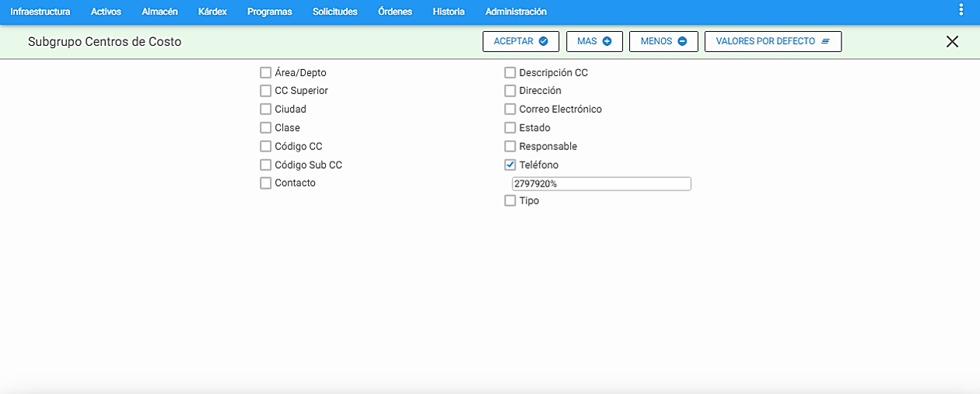The image size is (980, 394).
Task: Close the Subgrupo Centros de Costo panel
Action: (x=952, y=42)
